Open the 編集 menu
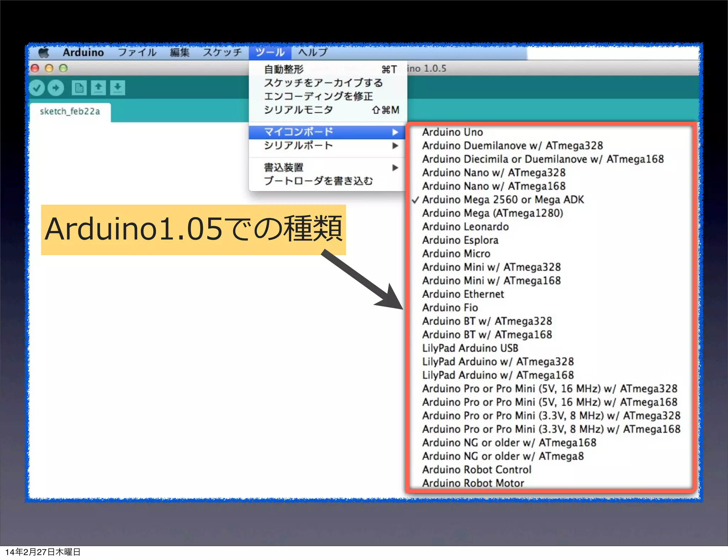This screenshot has height=560, width=728. tap(180, 53)
